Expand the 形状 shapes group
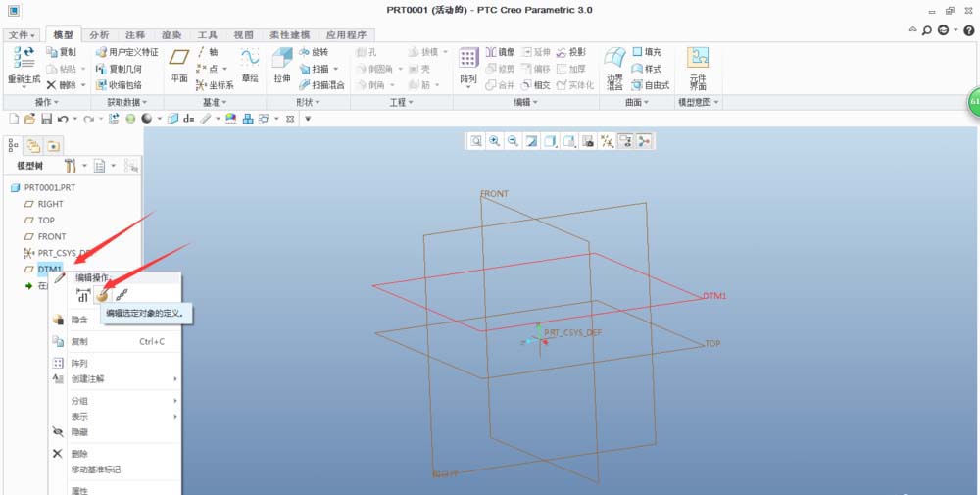 pos(308,102)
